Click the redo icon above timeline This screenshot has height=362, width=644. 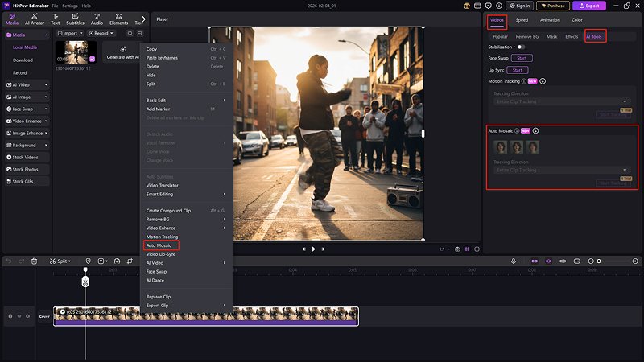pyautogui.click(x=22, y=261)
